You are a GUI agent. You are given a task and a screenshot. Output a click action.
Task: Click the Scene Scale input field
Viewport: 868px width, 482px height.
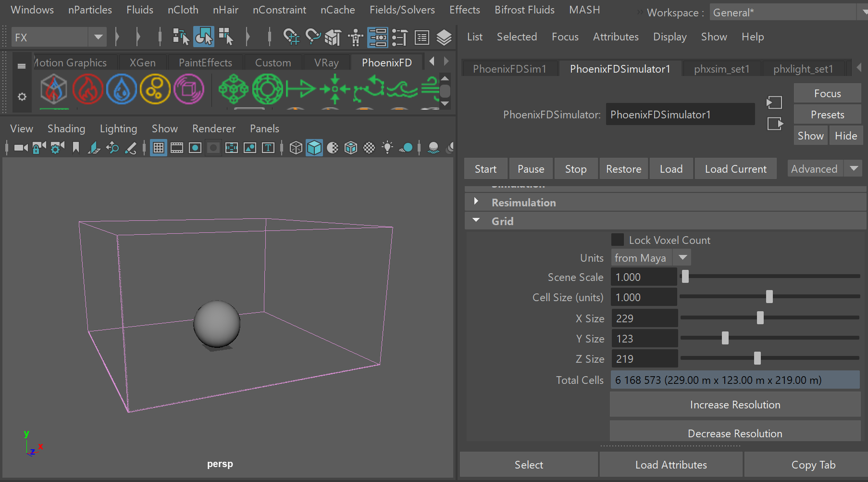644,277
